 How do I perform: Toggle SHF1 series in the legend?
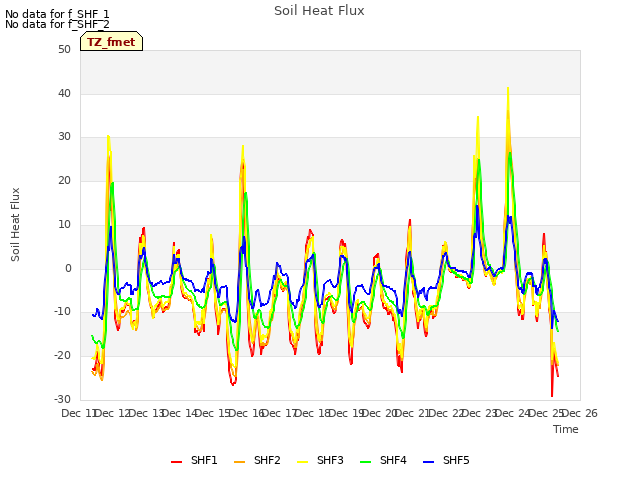coord(194,460)
